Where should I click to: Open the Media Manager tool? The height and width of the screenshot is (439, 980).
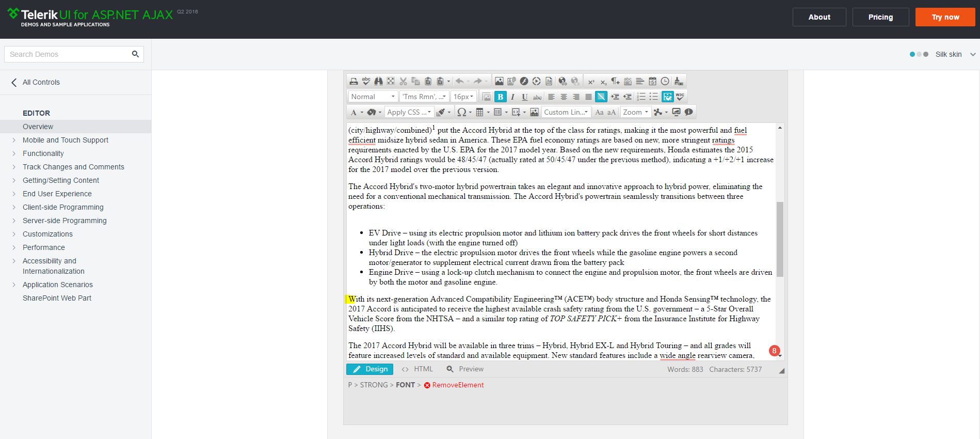(536, 81)
